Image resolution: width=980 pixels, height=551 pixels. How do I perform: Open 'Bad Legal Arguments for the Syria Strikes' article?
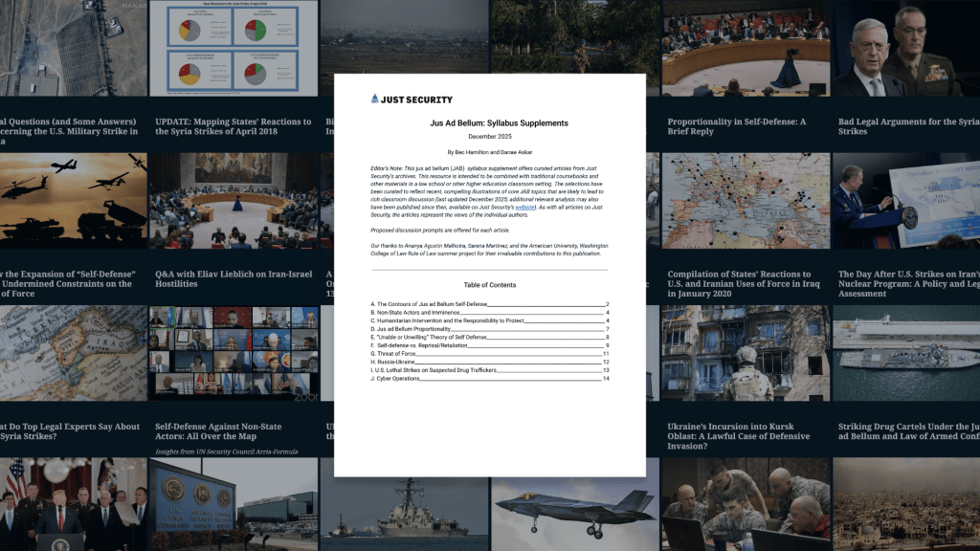click(x=907, y=126)
